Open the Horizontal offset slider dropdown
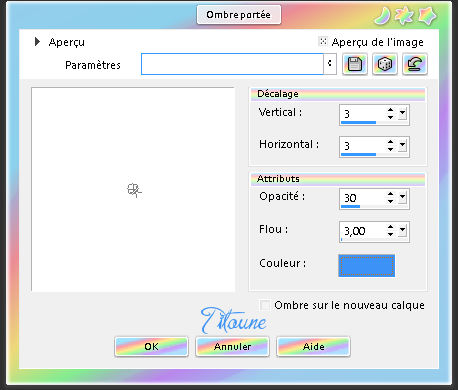Image resolution: width=458 pixels, height=390 pixels. click(x=402, y=145)
